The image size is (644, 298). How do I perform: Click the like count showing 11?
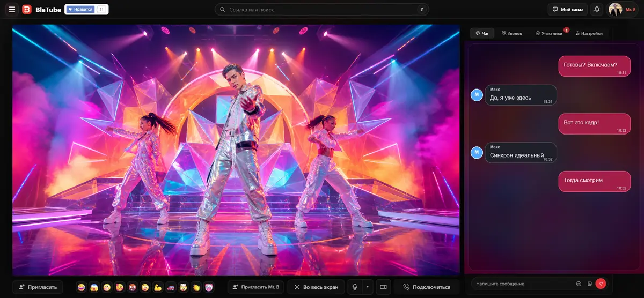[101, 9]
